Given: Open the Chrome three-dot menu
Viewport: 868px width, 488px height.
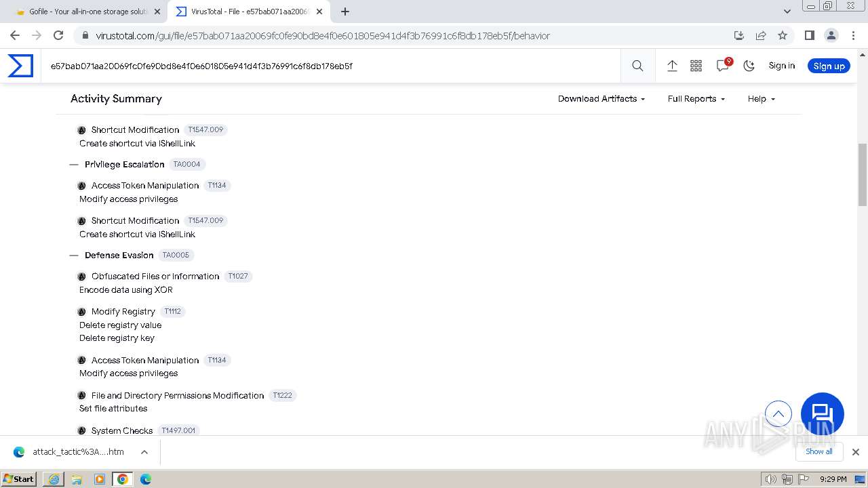Looking at the screenshot, I should pyautogui.click(x=853, y=35).
